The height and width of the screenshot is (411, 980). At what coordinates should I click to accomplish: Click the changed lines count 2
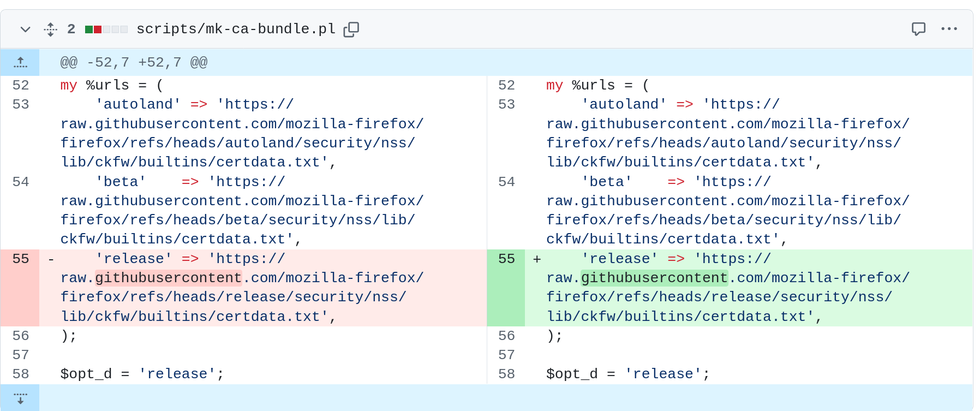pos(71,29)
